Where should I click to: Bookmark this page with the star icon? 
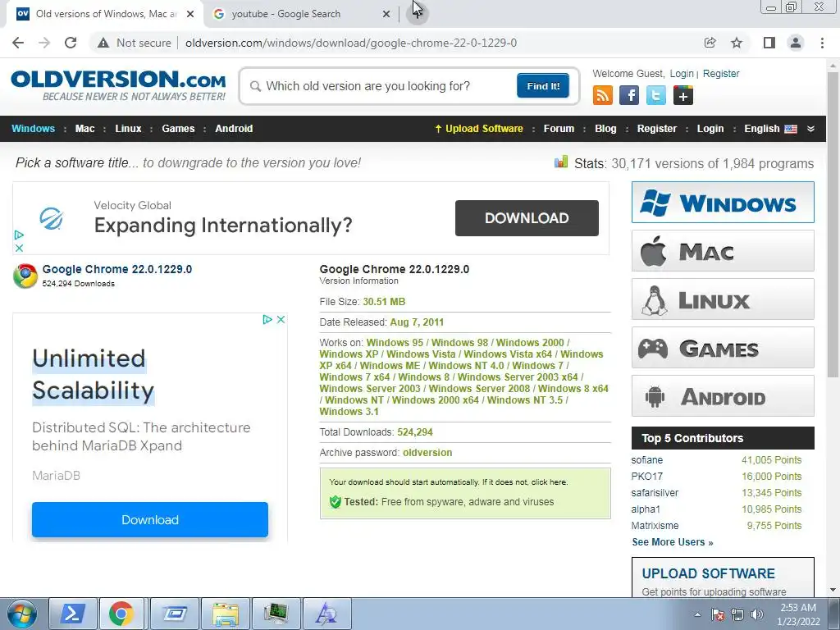[x=737, y=43]
